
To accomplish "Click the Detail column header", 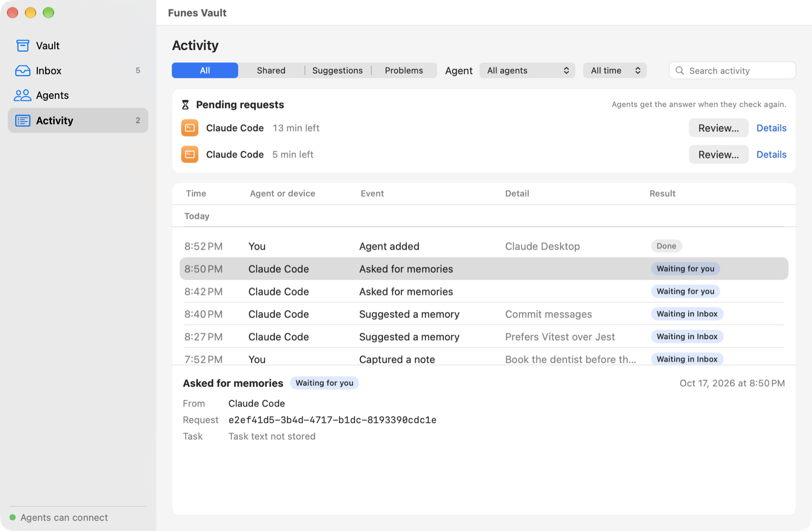I will pos(517,193).
